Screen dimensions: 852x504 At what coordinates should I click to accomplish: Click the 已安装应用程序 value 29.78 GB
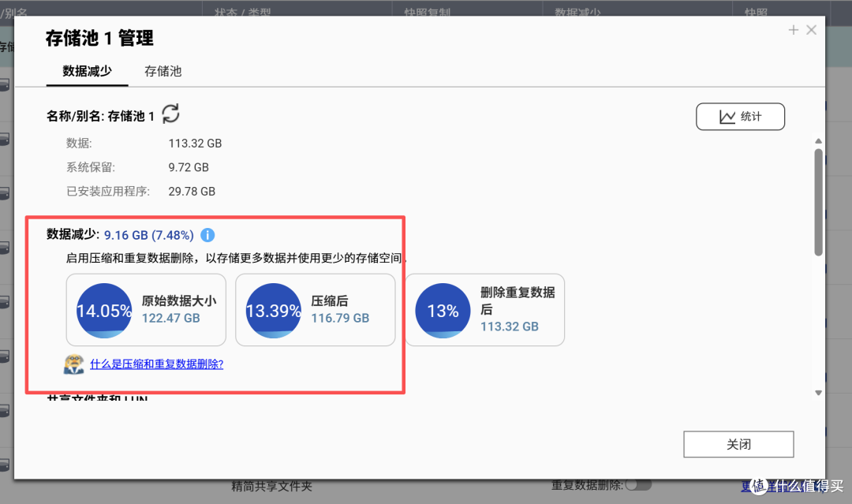pyautogui.click(x=192, y=191)
